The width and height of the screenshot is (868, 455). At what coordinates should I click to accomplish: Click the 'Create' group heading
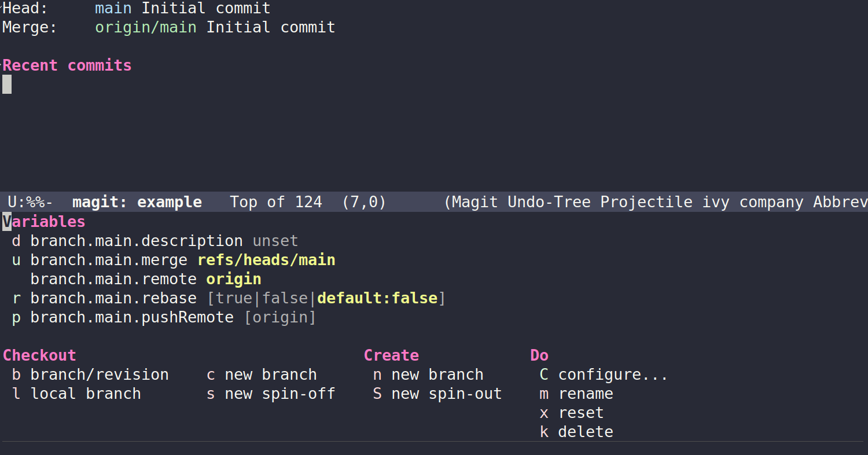click(x=391, y=355)
